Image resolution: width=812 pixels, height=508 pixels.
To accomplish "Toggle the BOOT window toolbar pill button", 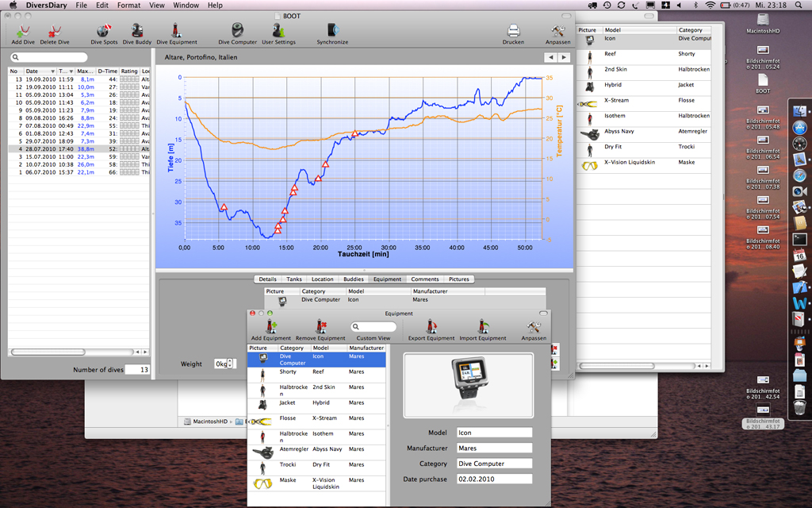I will pyautogui.click(x=566, y=16).
